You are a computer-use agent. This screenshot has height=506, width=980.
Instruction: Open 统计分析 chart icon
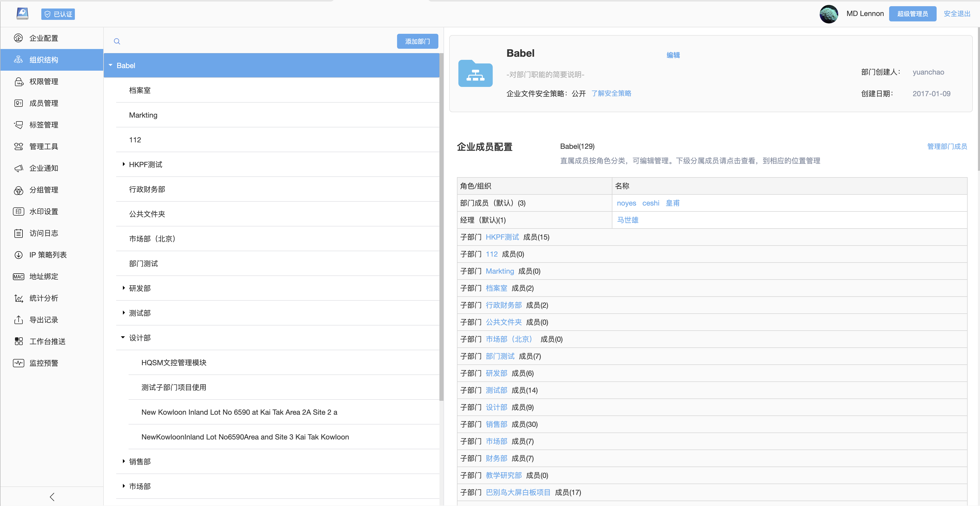point(18,298)
